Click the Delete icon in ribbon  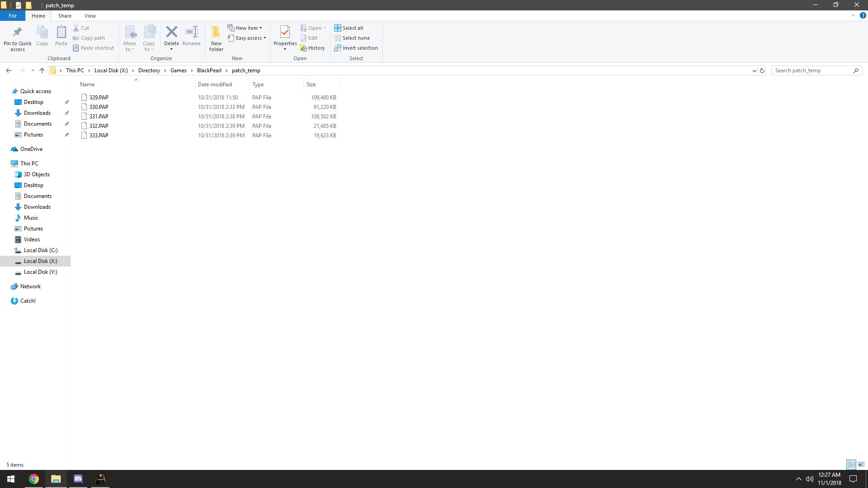coord(171,32)
